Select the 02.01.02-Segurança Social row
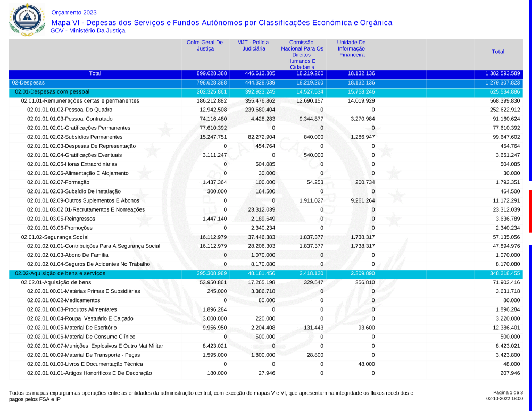 coord(54,237)
